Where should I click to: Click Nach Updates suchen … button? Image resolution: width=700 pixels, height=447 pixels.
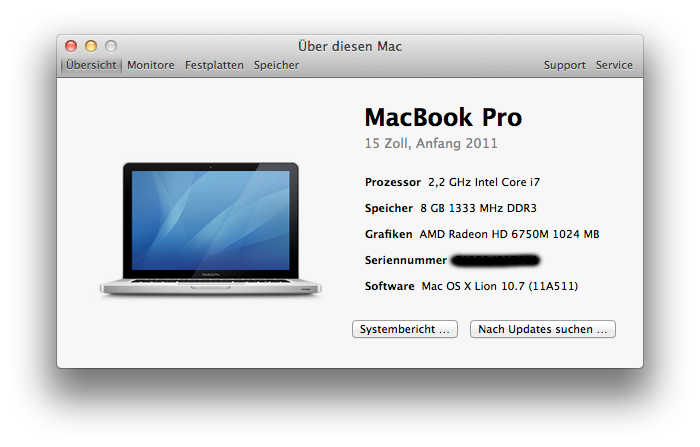click(x=542, y=329)
